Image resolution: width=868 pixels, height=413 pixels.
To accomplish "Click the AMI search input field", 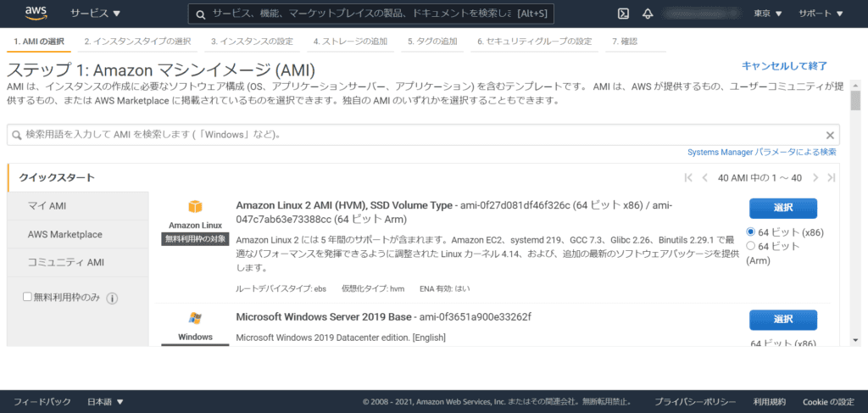I will point(415,135).
